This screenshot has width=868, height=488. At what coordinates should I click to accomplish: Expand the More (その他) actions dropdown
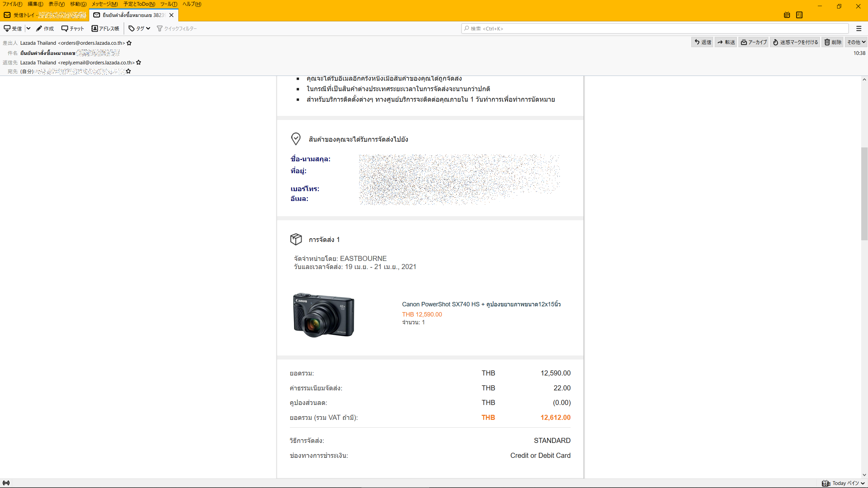pos(856,42)
